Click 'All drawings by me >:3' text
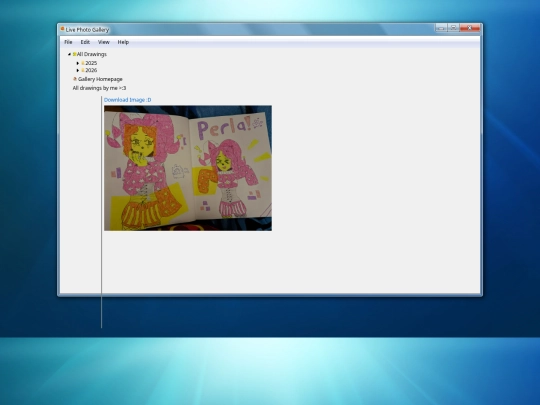This screenshot has width=540, height=405. point(99,88)
